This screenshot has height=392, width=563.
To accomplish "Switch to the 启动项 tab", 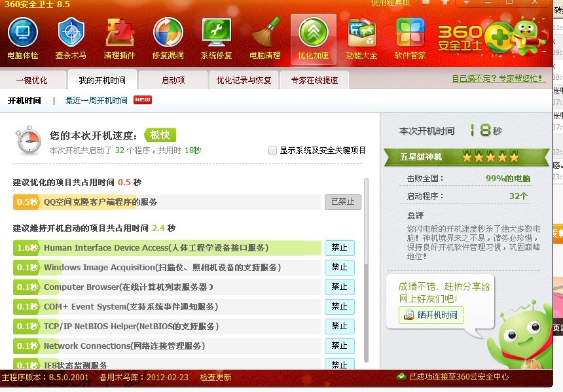I will pyautogui.click(x=173, y=80).
